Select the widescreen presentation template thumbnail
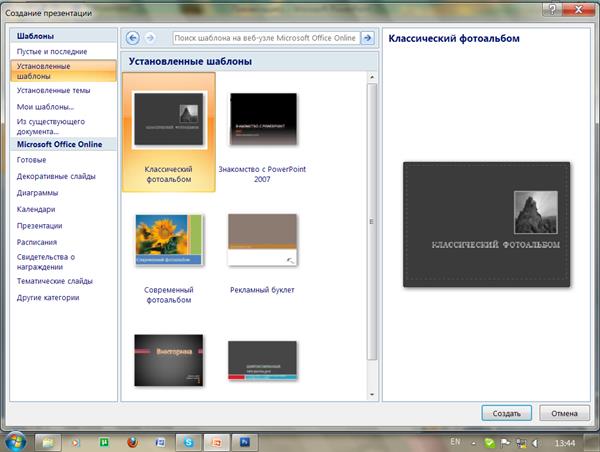This screenshot has width=600, height=452. (262, 360)
